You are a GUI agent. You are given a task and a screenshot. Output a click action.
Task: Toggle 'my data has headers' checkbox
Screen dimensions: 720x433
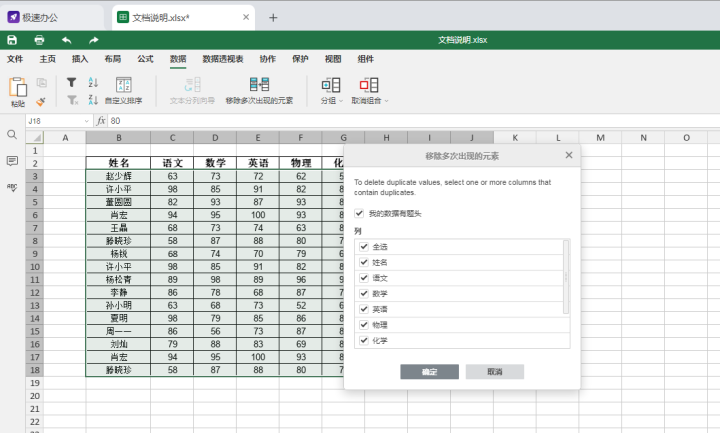359,214
